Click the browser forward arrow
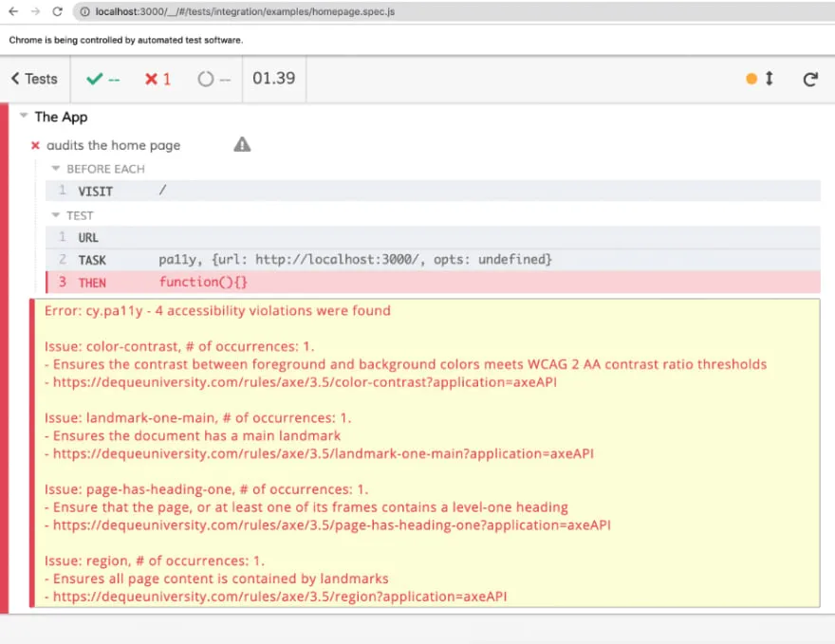This screenshot has width=835, height=644. [x=35, y=11]
